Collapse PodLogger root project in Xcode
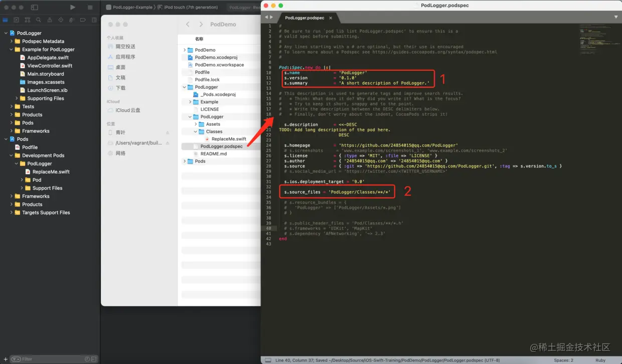The width and height of the screenshot is (622, 364). pos(6,33)
